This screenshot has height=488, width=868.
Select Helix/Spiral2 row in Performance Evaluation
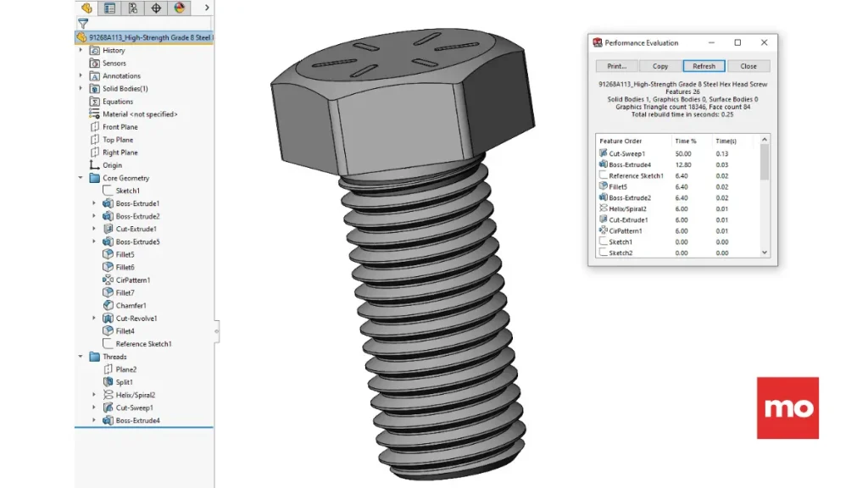coord(677,209)
